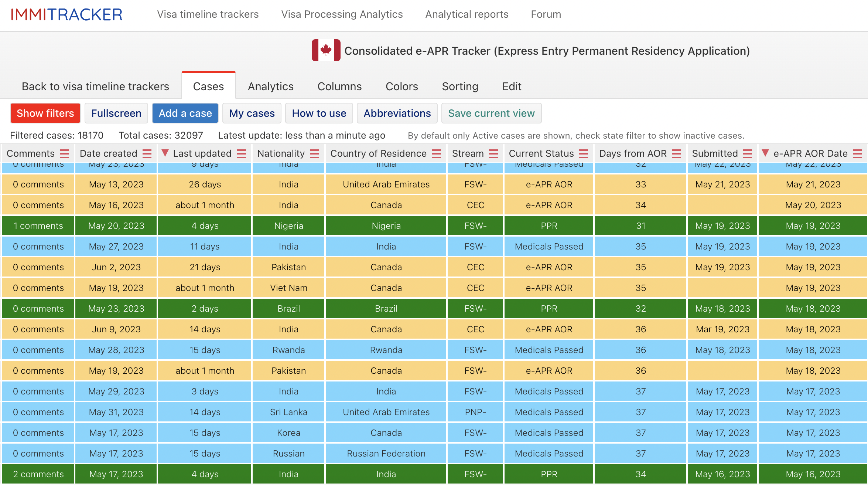Open the Last updated column hamburger menu

(x=242, y=154)
